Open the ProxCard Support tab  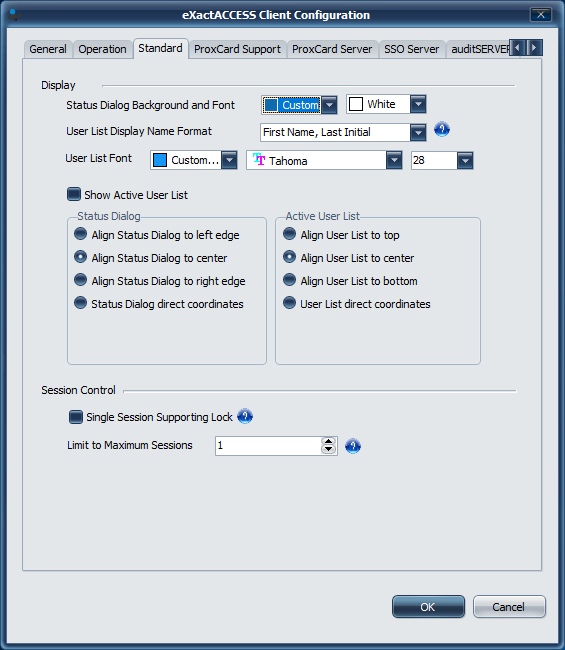tap(238, 49)
